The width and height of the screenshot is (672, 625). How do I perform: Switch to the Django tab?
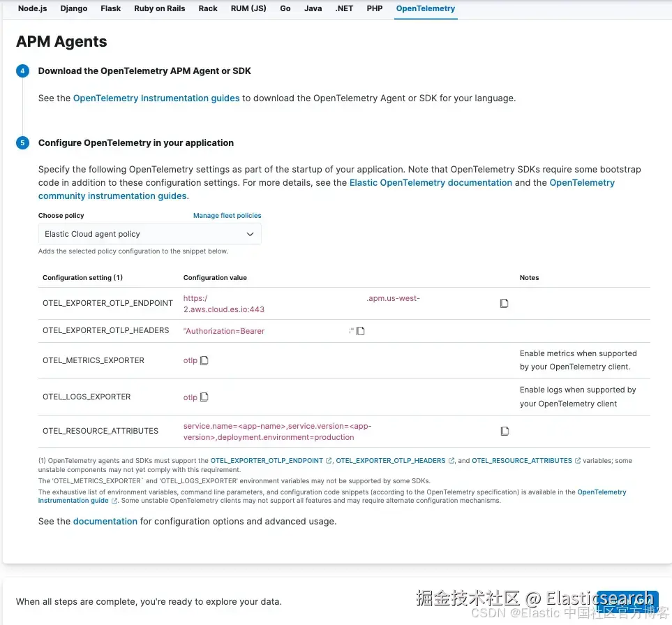pos(74,8)
